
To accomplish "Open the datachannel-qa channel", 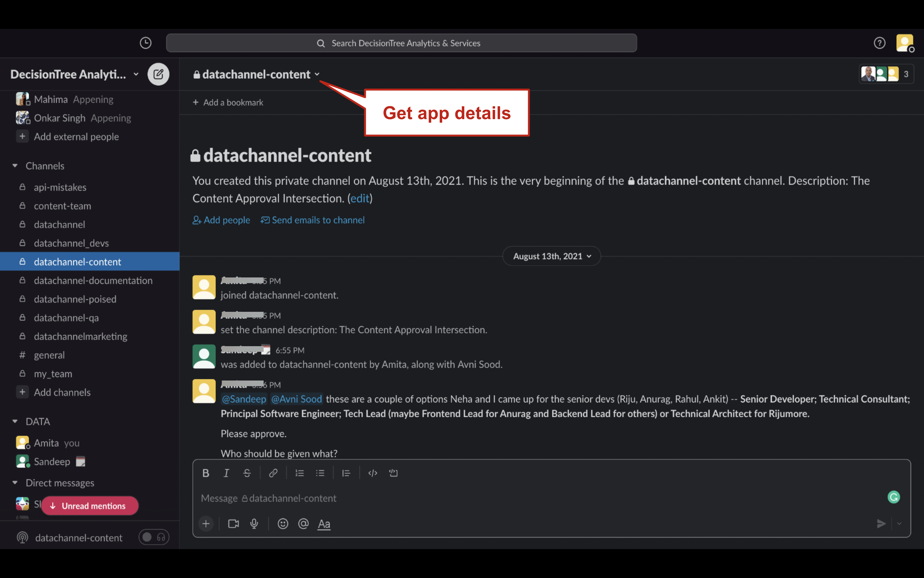I will [90, 318].
